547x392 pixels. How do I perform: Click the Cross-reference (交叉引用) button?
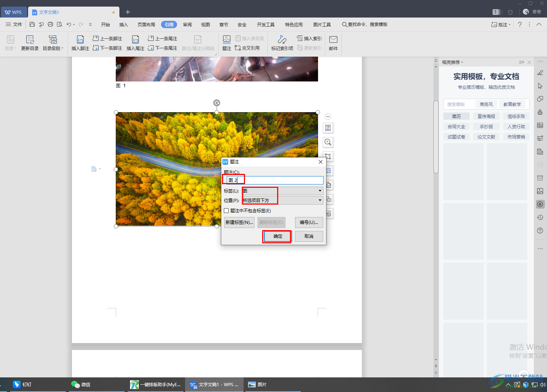click(247, 48)
